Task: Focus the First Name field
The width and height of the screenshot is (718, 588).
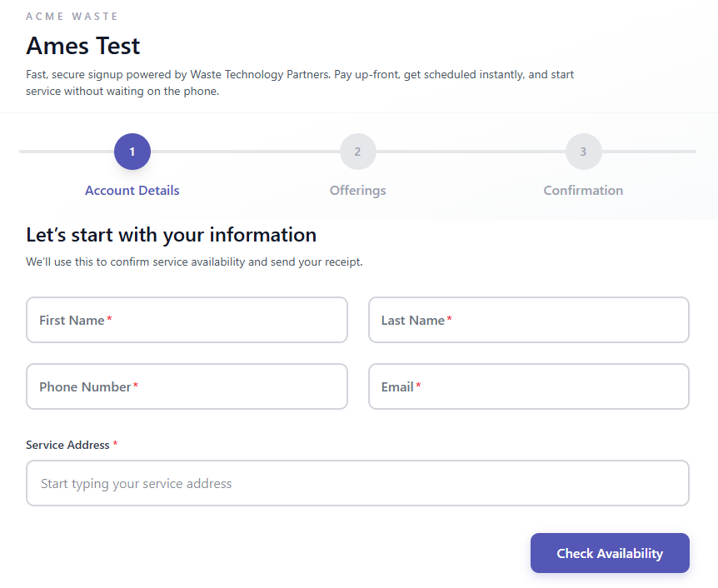Action: pos(187,320)
